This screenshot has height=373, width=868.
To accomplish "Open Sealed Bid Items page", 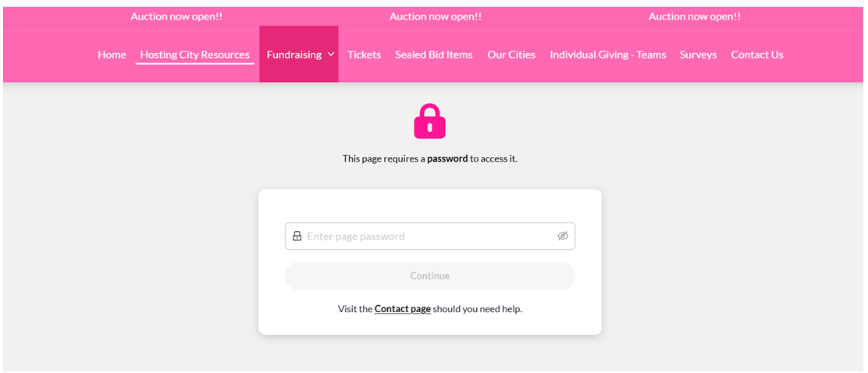I will point(434,55).
